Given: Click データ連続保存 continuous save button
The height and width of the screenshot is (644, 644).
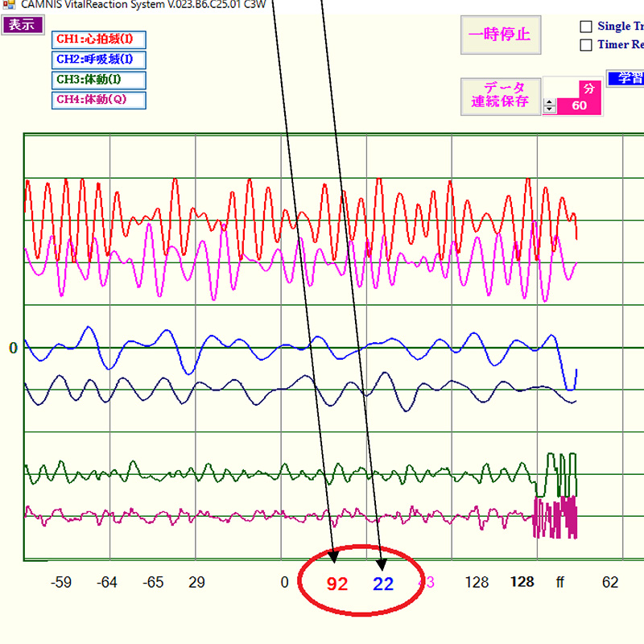Looking at the screenshot, I should [x=500, y=96].
